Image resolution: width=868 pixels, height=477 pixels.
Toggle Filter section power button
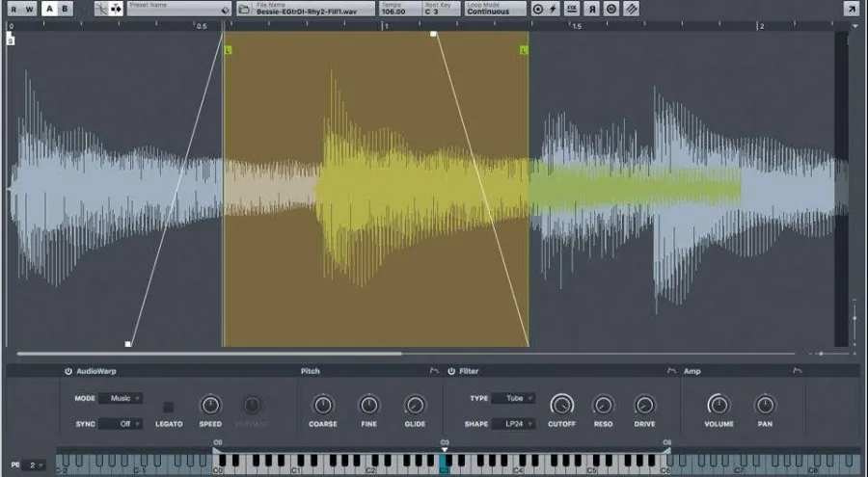[x=451, y=371]
